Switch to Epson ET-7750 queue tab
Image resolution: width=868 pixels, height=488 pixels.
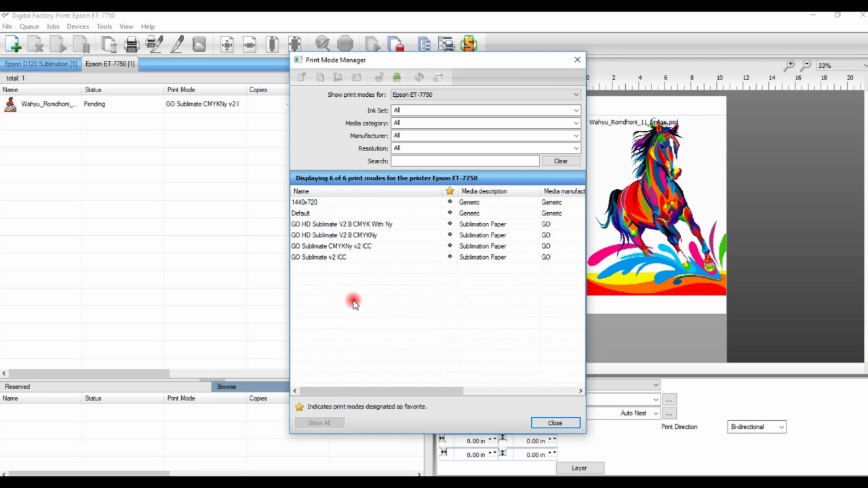[x=110, y=64]
